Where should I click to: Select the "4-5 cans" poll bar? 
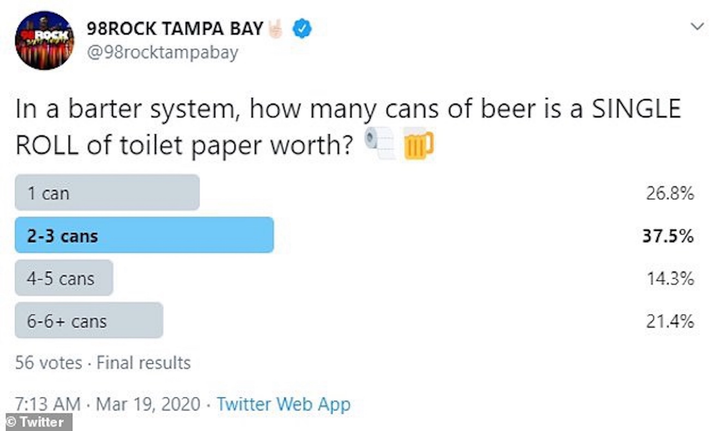point(64,279)
